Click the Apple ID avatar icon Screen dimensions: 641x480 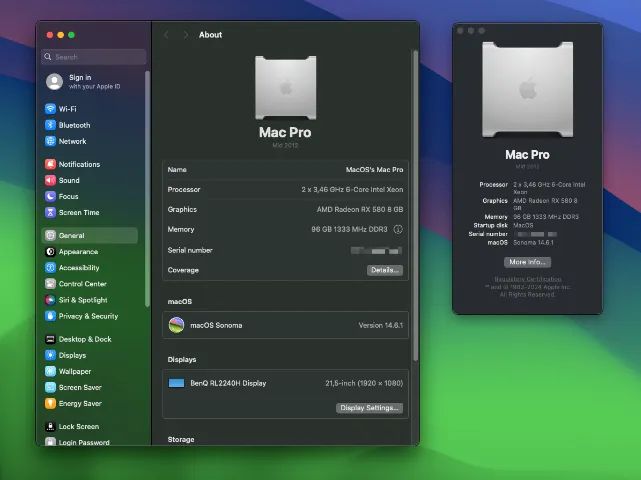[x=54, y=81]
